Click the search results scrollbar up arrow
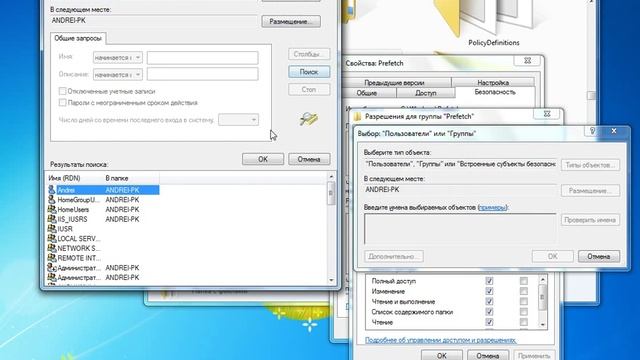The image size is (640, 360). click(x=331, y=176)
